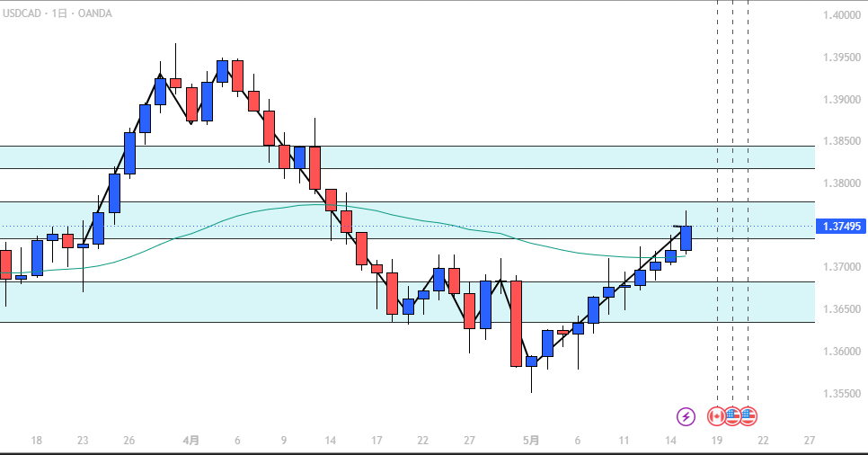The image size is (868, 455).
Task: Select the USDCAD symbol name in legend
Action: pyautogui.click(x=22, y=13)
